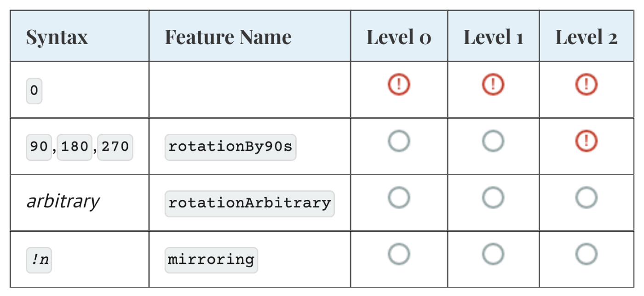Viewport: 644px width, 296px height.
Task: Click the !n syntax code value
Action: click(39, 260)
